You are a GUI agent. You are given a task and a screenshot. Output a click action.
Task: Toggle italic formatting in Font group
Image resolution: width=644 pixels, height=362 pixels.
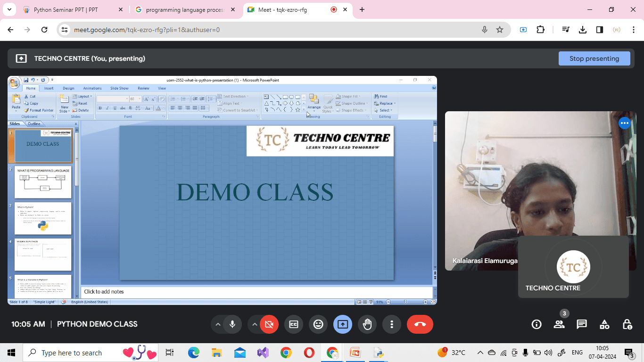107,108
